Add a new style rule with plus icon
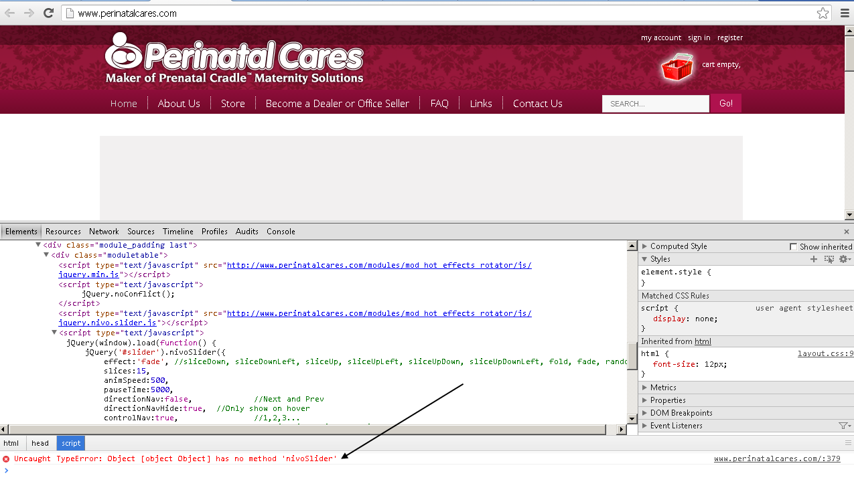Screen dimensions: 854x504 [x=814, y=259]
